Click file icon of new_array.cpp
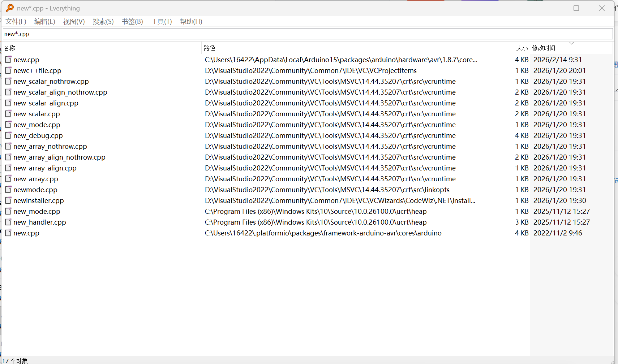 coord(8,178)
